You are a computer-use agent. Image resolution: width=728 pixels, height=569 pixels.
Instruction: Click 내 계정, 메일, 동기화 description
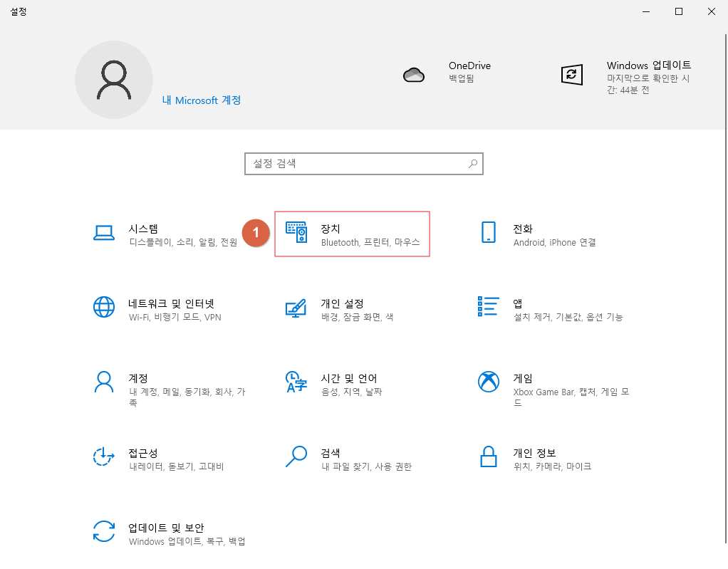click(x=187, y=397)
